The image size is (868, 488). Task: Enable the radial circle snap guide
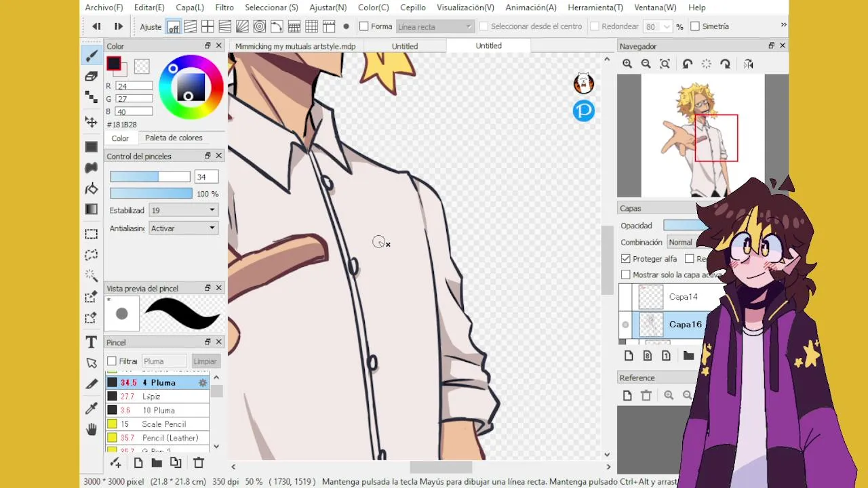pyautogui.click(x=260, y=26)
